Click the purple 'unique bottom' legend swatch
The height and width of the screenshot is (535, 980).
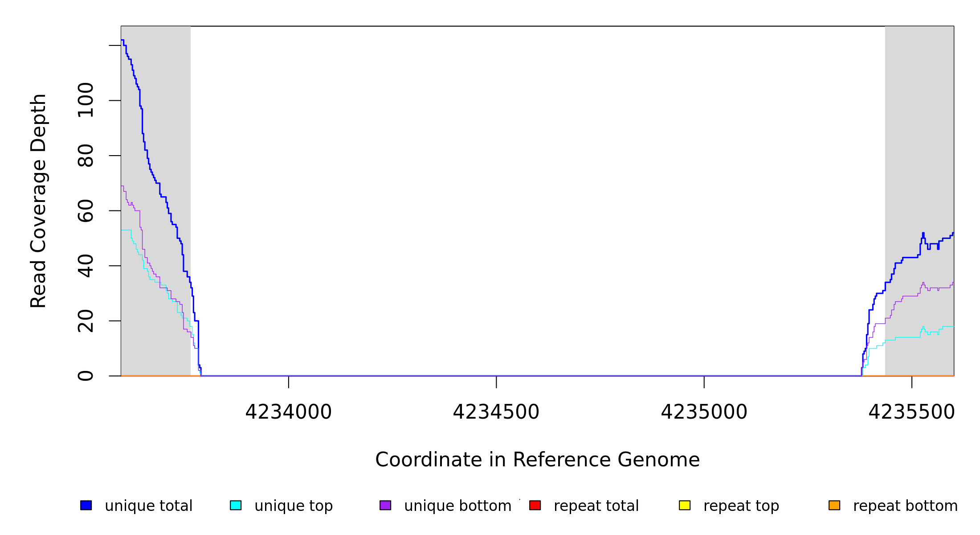click(385, 505)
